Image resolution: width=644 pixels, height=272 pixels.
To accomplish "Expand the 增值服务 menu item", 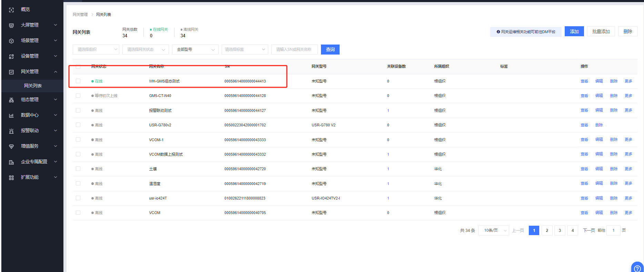I will pos(33,146).
